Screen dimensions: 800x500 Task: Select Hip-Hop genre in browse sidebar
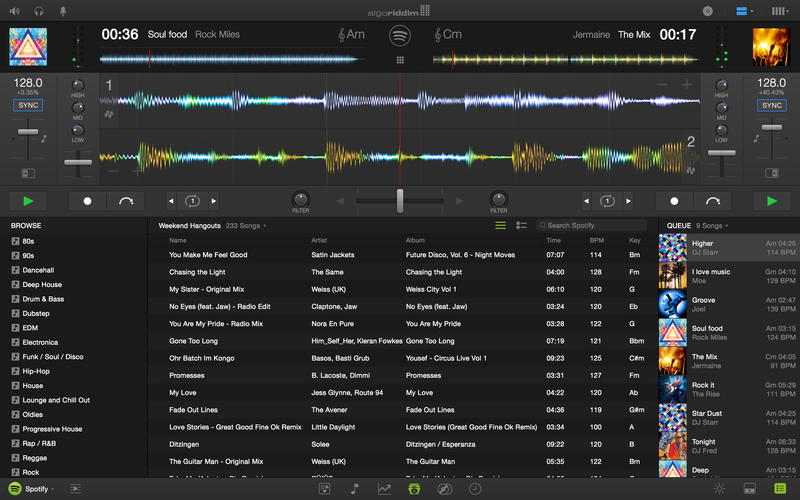tap(36, 370)
